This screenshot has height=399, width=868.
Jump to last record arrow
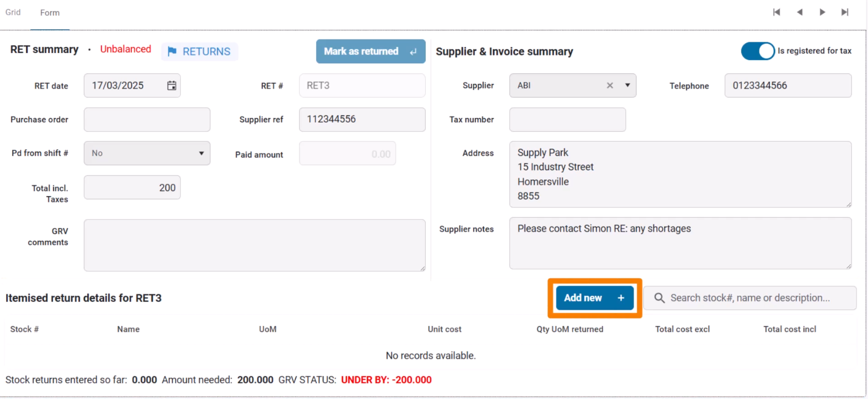[845, 12]
